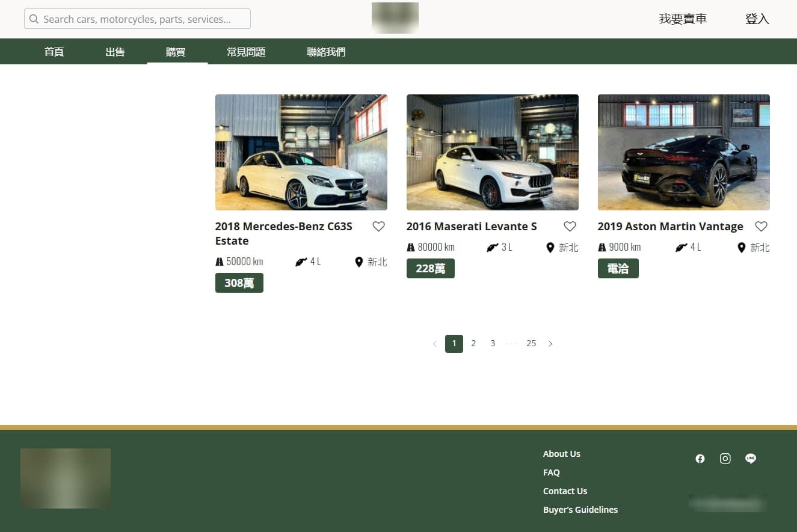797x532 pixels.
Task: Open the About Us footer link
Action: [562, 454]
